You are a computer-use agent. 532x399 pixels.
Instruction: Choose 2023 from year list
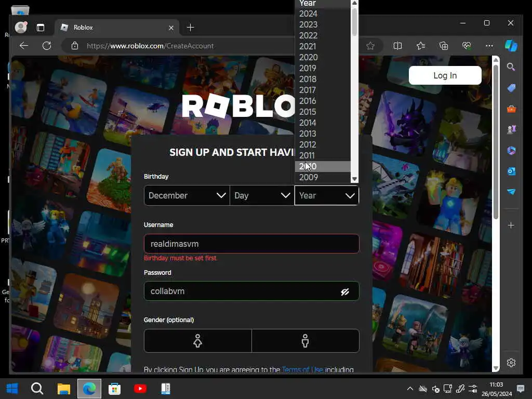tap(322, 24)
